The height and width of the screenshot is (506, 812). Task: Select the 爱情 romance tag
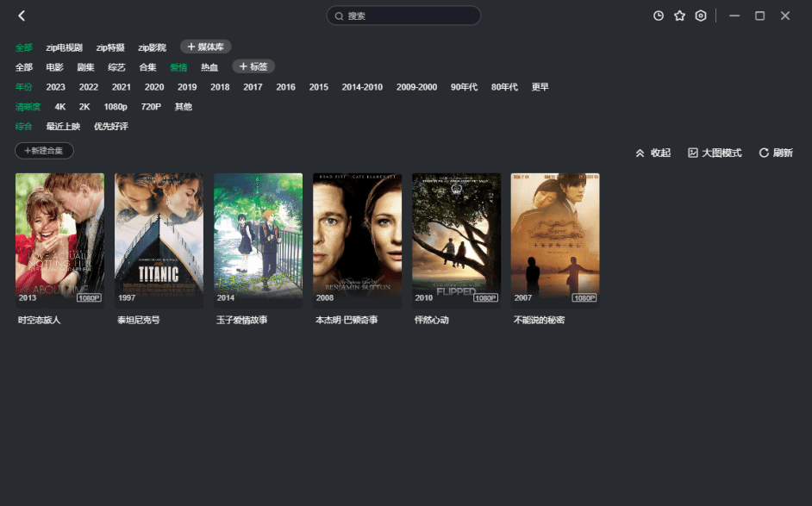178,67
